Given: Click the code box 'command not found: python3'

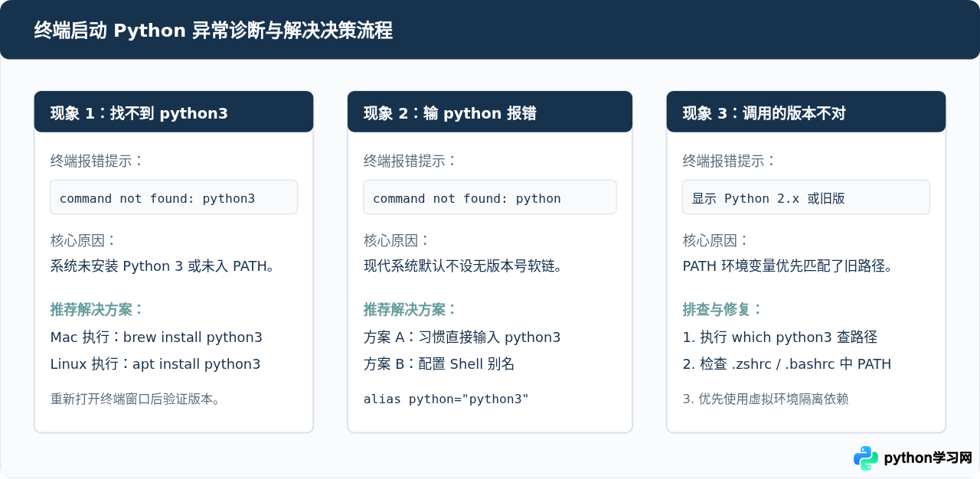Looking at the screenshot, I should [174, 197].
